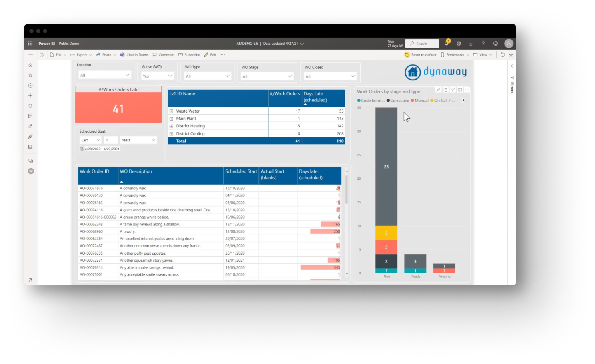Open the Downloads icon in the top bar
The height and width of the screenshot is (364, 595).
tap(471, 43)
